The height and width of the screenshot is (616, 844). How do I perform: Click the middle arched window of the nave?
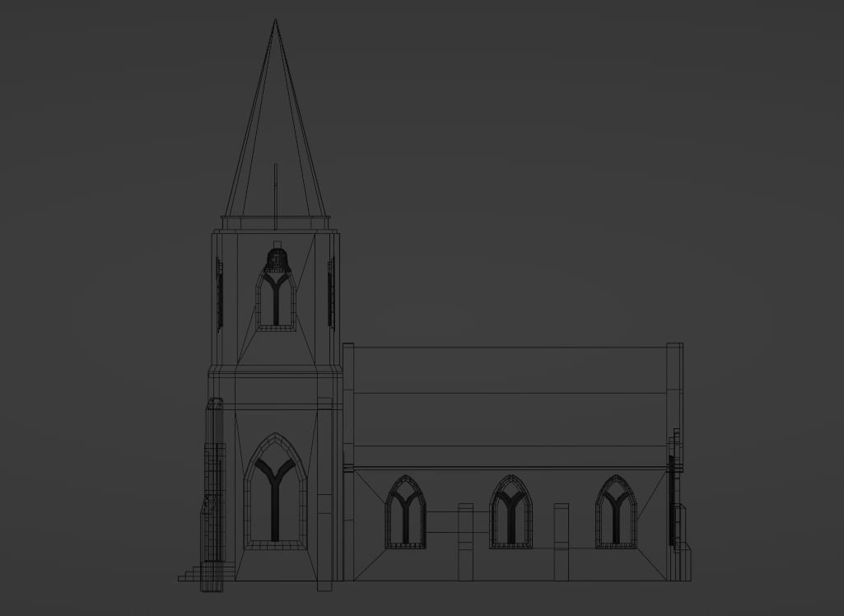[511, 512]
